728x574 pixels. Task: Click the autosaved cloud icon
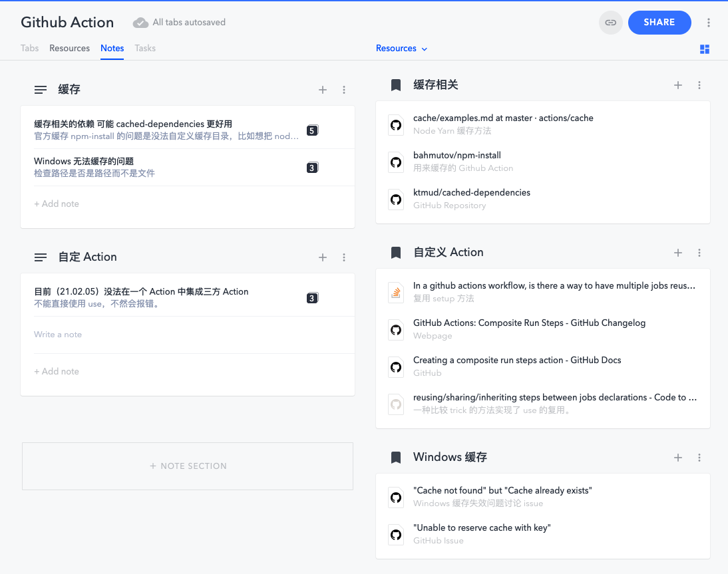140,23
